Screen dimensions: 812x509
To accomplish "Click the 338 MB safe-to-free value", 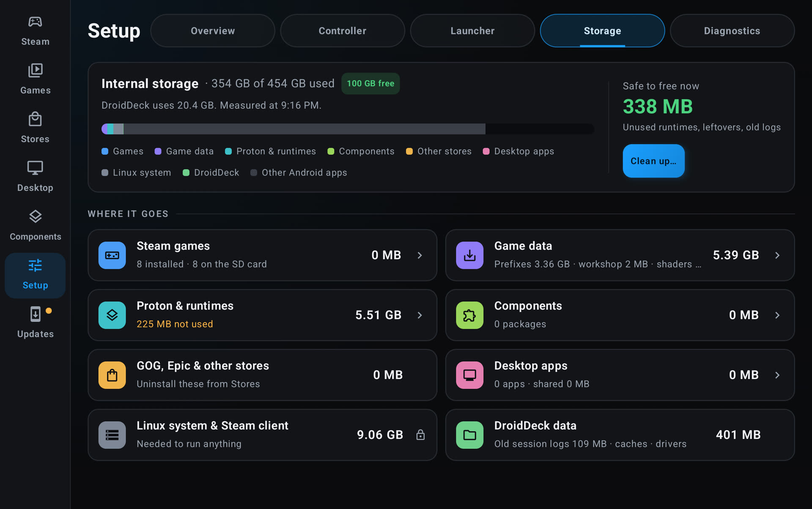I will click(658, 107).
